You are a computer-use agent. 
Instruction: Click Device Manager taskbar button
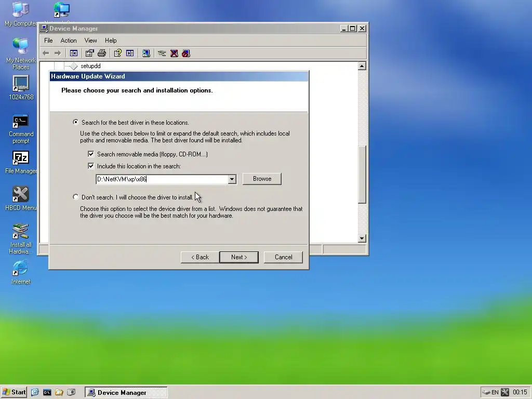[x=126, y=393]
